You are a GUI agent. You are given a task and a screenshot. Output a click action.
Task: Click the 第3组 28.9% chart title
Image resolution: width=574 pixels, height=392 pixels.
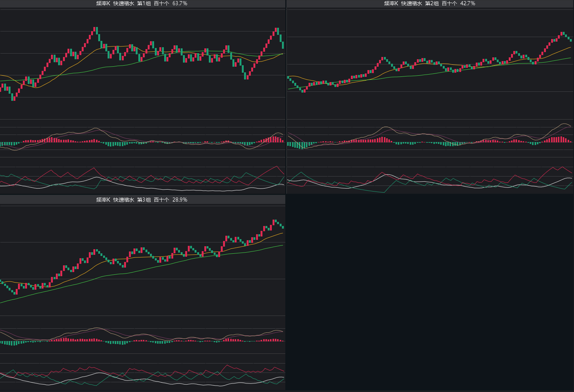142,200
